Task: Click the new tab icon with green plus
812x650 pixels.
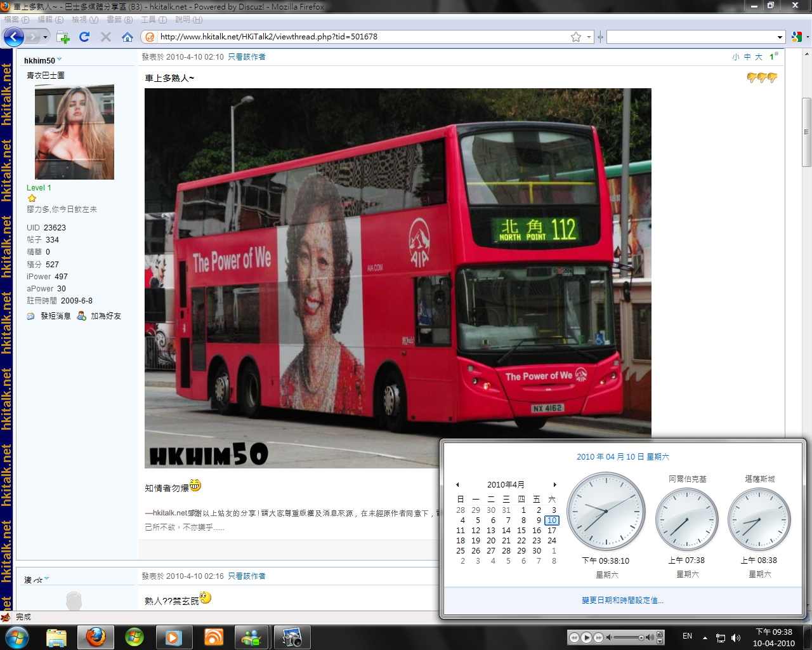Action: 63,37
